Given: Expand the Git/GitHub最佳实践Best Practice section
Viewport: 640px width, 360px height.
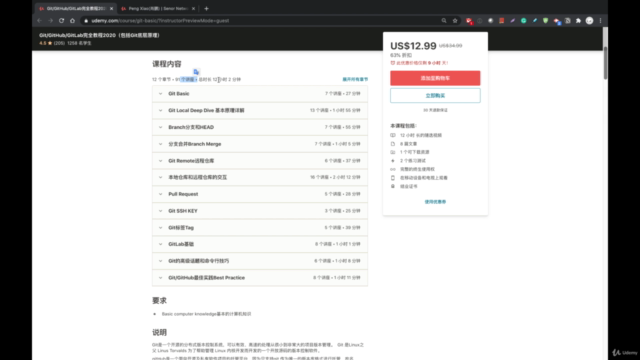Looking at the screenshot, I should click(260, 278).
